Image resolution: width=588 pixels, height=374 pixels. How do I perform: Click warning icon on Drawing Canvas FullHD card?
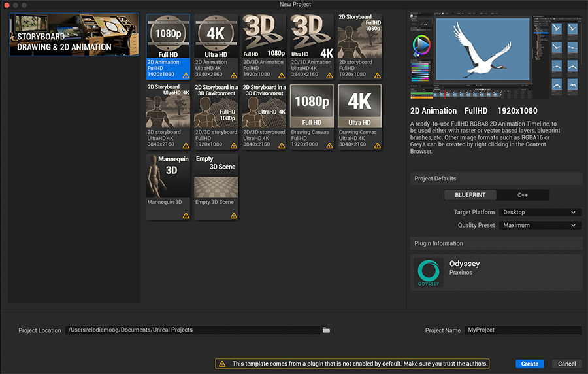pos(330,146)
